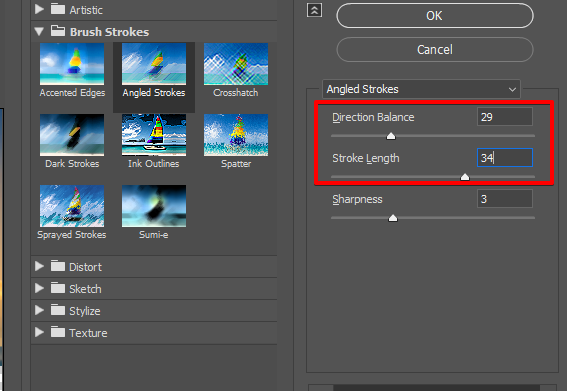This screenshot has width=567, height=391.
Task: Select the Sumi-e filter thumbnail
Action: (x=154, y=206)
